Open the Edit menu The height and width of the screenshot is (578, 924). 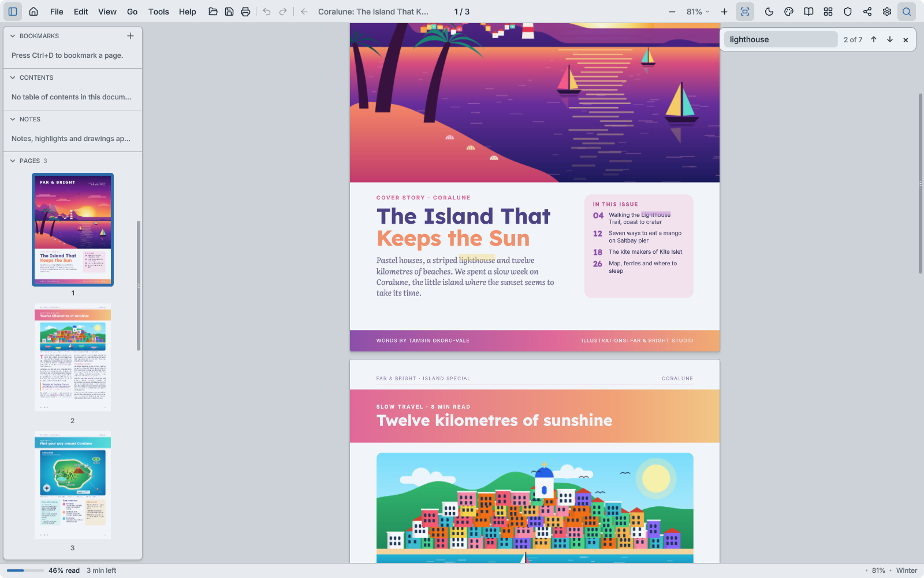[81, 12]
